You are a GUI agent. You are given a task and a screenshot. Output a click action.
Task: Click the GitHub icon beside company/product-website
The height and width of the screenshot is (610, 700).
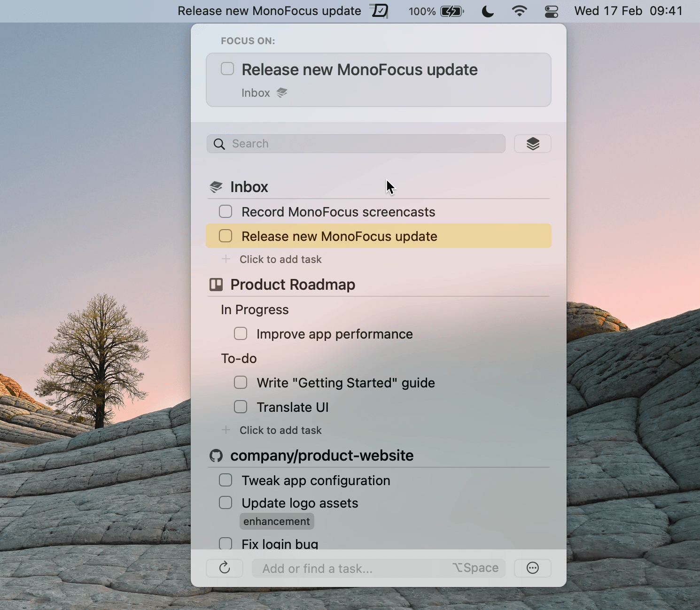pyautogui.click(x=216, y=455)
